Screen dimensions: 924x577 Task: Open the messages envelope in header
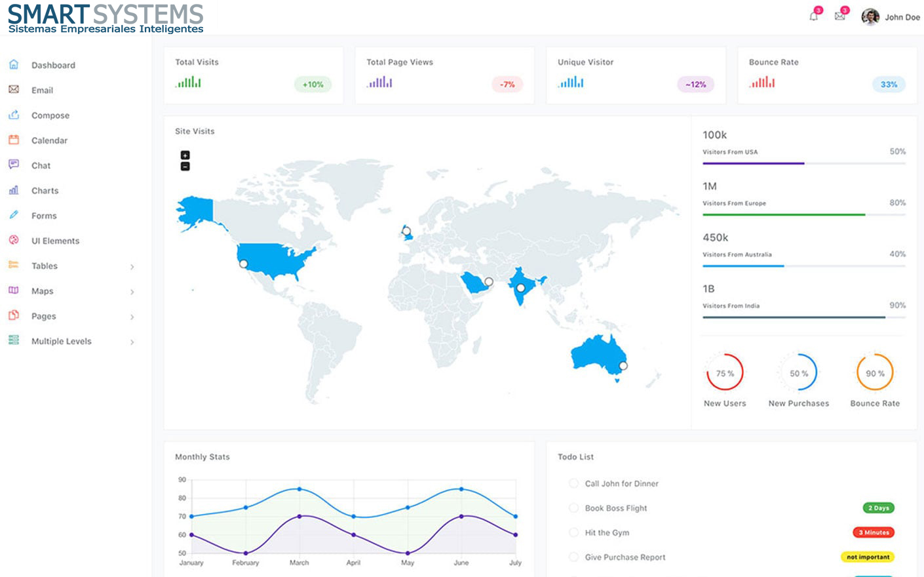[x=839, y=16]
